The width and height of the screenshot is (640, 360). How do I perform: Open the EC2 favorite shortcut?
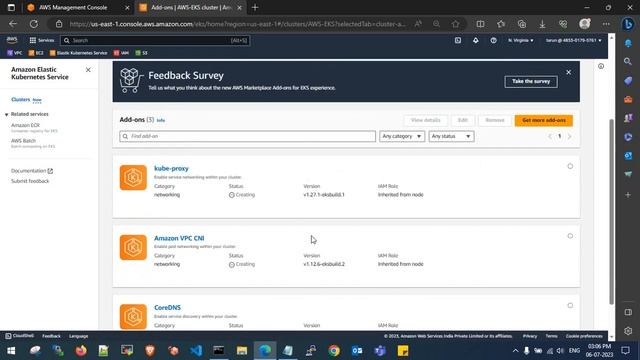[36, 53]
